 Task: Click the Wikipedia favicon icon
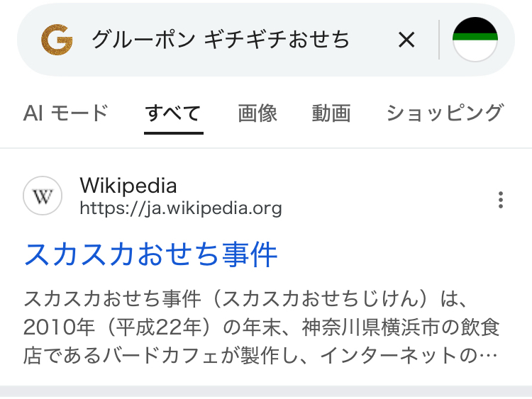[x=43, y=196]
